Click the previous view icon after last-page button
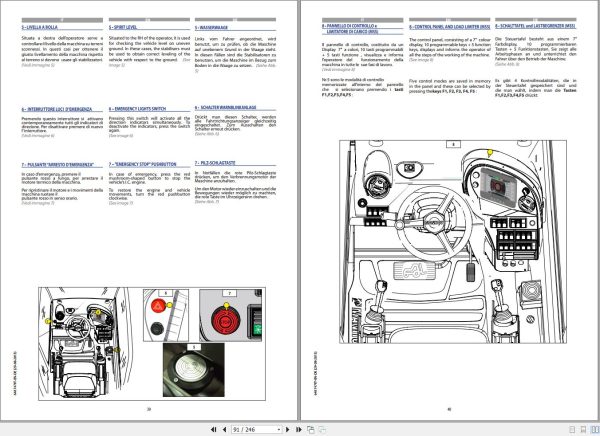The image size is (600, 436). pos(311,429)
